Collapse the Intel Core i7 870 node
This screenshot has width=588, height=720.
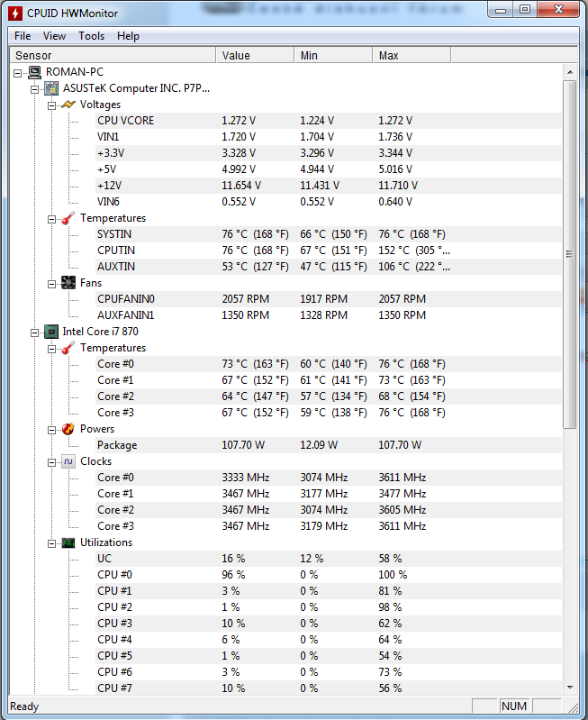(x=35, y=332)
